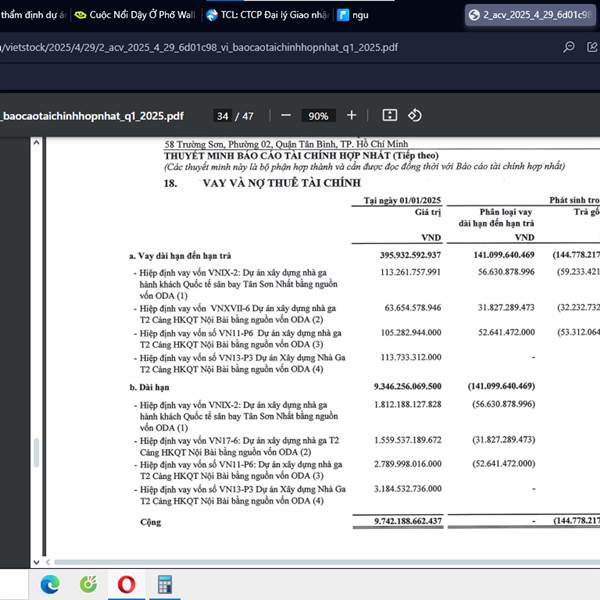Zoom in the PDF with the plus button
Screen dimensions: 600x600
[x=351, y=115]
